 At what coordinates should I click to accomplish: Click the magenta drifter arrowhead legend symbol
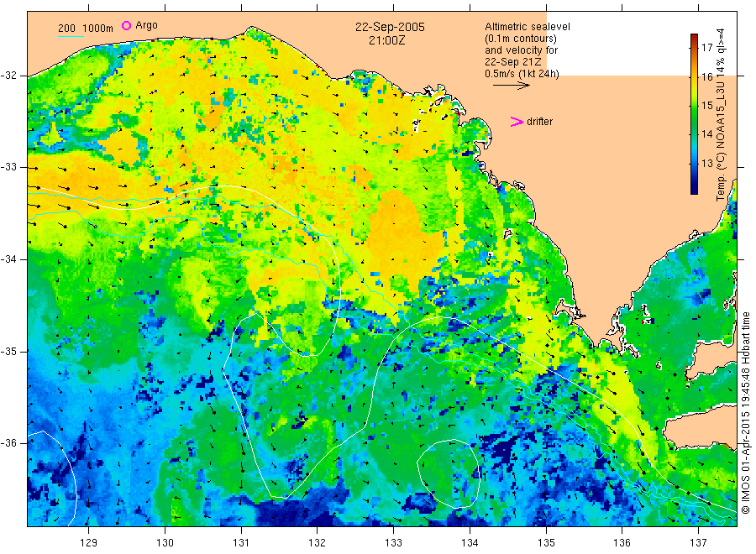(517, 122)
